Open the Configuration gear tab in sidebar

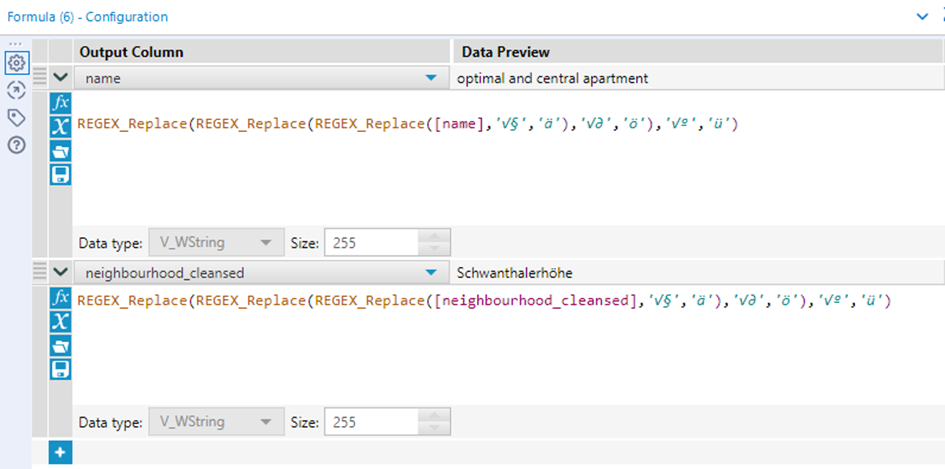click(16, 63)
